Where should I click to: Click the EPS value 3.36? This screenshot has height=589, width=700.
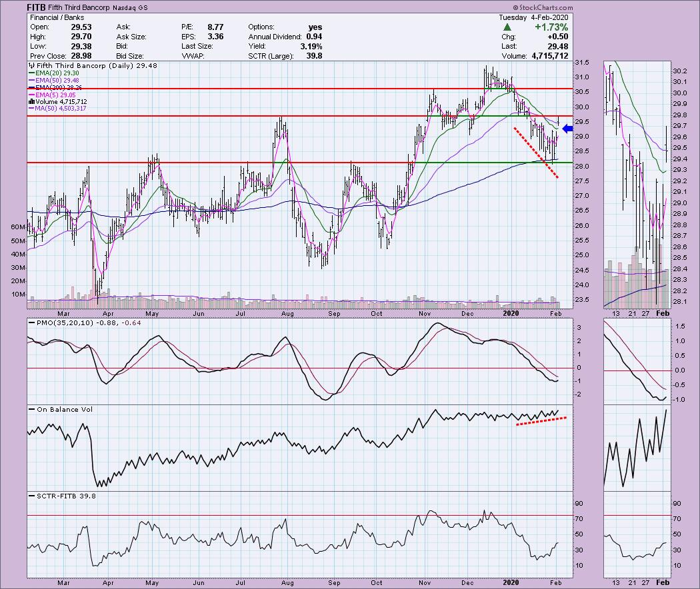pos(215,37)
